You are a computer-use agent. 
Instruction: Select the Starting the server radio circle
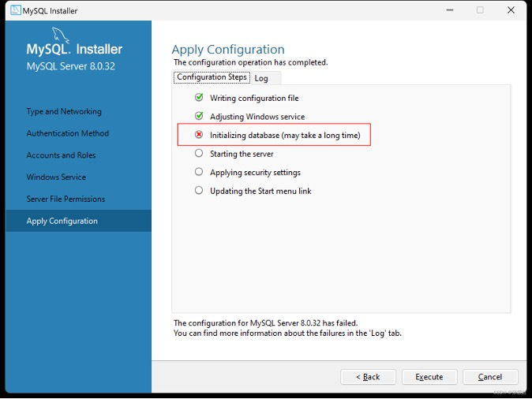[199, 154]
